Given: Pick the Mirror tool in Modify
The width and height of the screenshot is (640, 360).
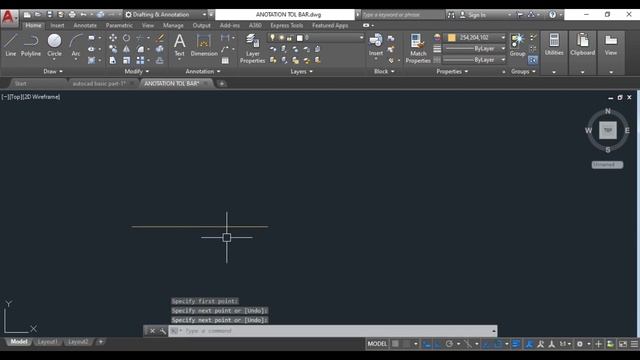Looking at the screenshot, I should click(x=127, y=49).
